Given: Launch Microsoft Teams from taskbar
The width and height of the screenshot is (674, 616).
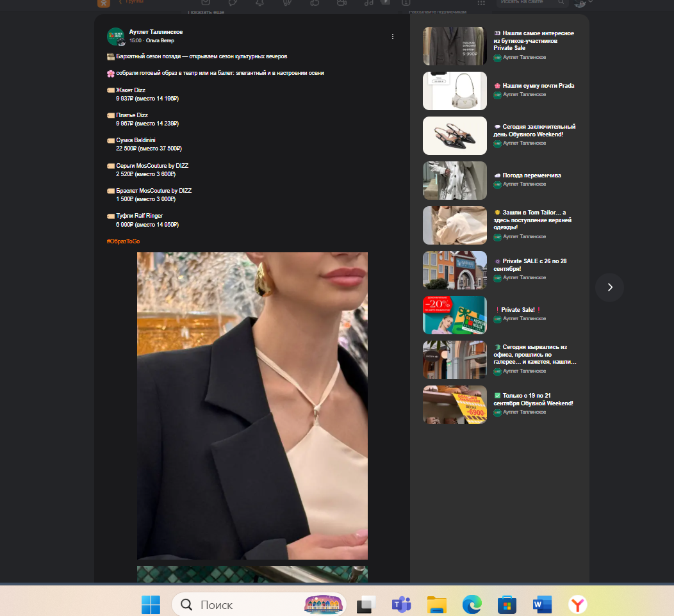Looking at the screenshot, I should coord(401,605).
